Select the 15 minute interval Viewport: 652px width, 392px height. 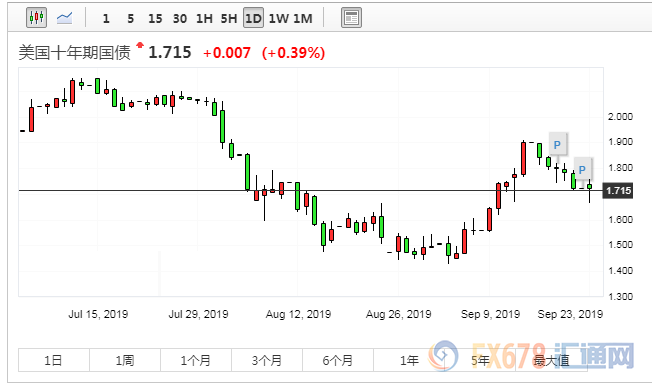click(x=155, y=19)
